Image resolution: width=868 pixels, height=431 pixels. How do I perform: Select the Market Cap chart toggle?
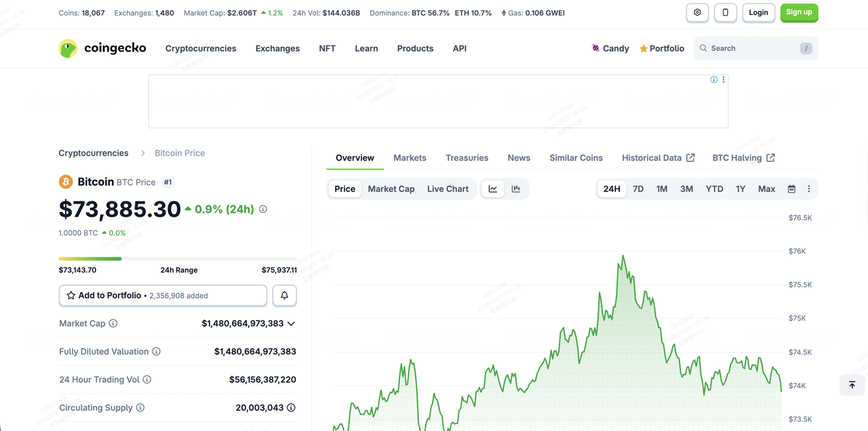pos(391,189)
